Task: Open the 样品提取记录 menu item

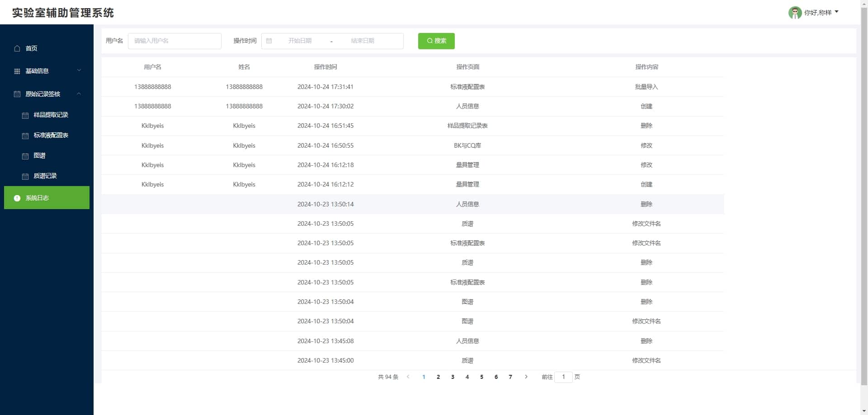Action: pos(47,115)
